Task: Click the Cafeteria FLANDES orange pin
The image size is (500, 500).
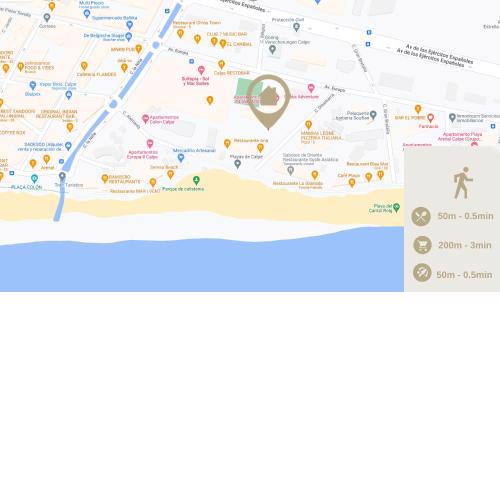Action: pyautogui.click(x=84, y=66)
